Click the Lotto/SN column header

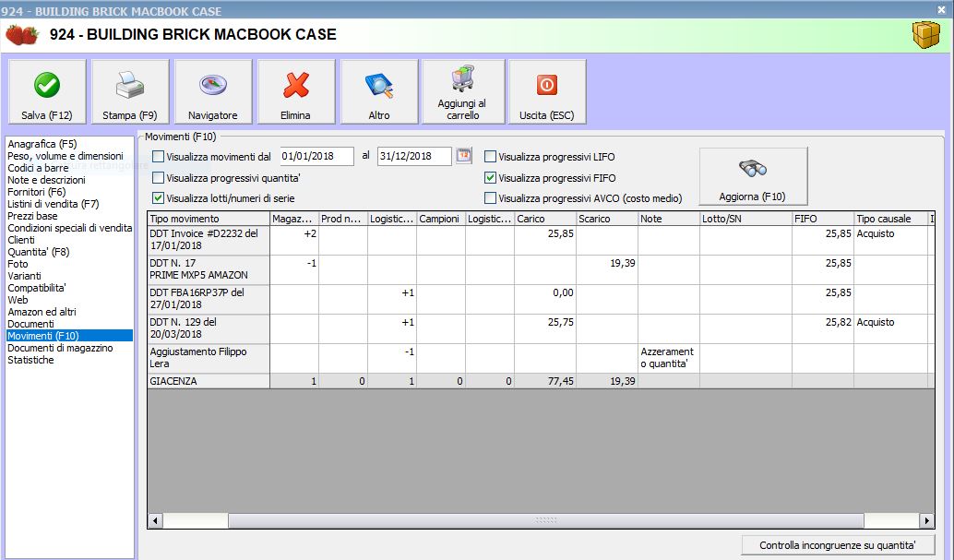(745, 219)
